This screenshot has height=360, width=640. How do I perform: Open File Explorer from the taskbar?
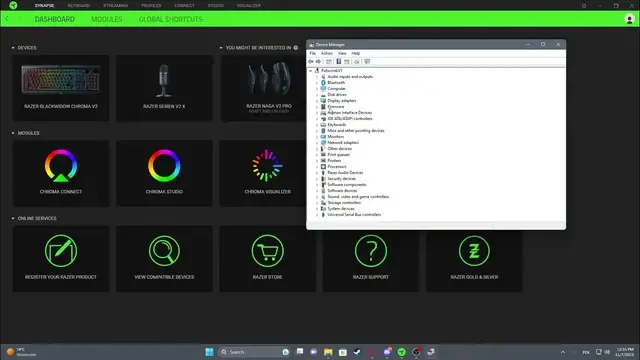(328, 352)
